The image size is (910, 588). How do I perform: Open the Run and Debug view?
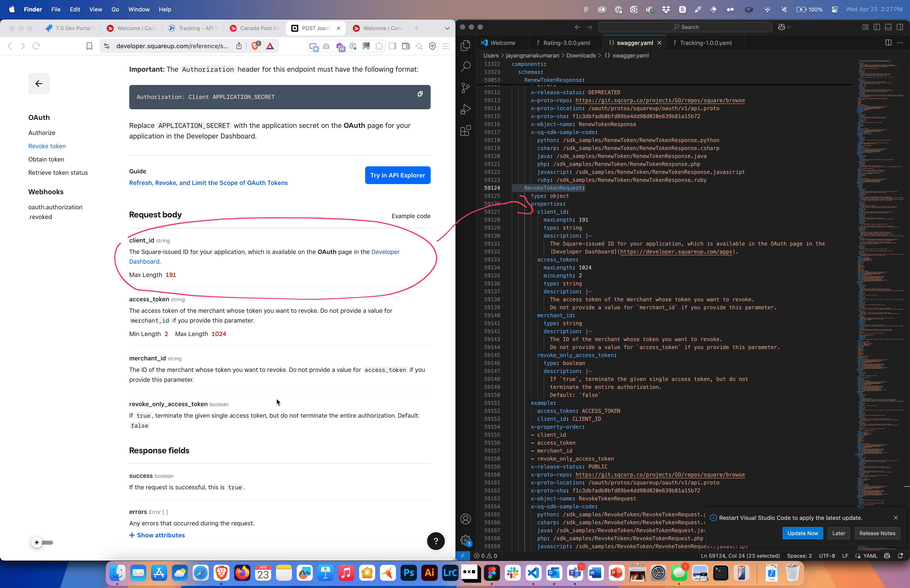coord(465,110)
